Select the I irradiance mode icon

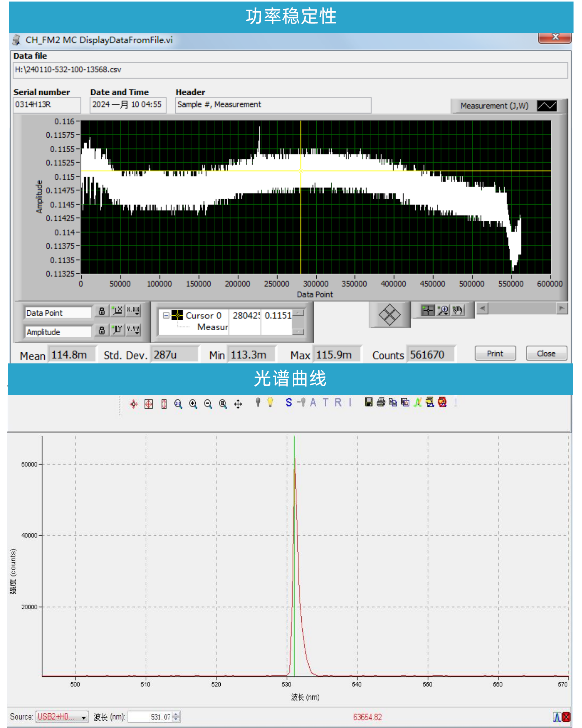350,402
